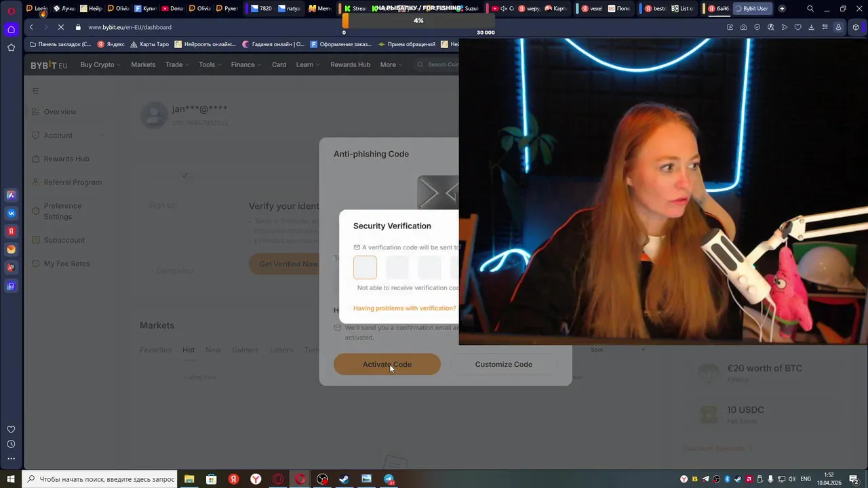Select the first verification code digit box
Image resolution: width=868 pixels, height=488 pixels.
365,268
